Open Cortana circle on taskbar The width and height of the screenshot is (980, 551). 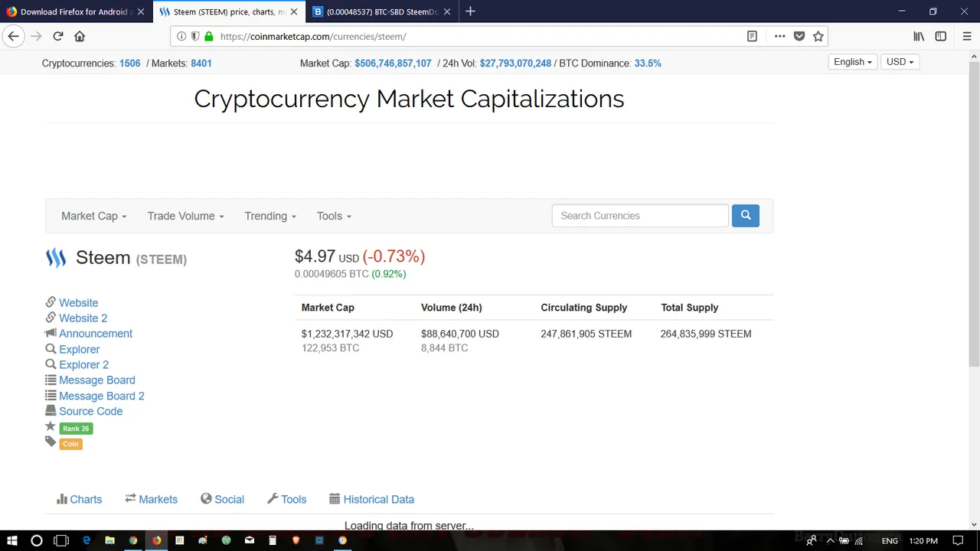(x=36, y=540)
